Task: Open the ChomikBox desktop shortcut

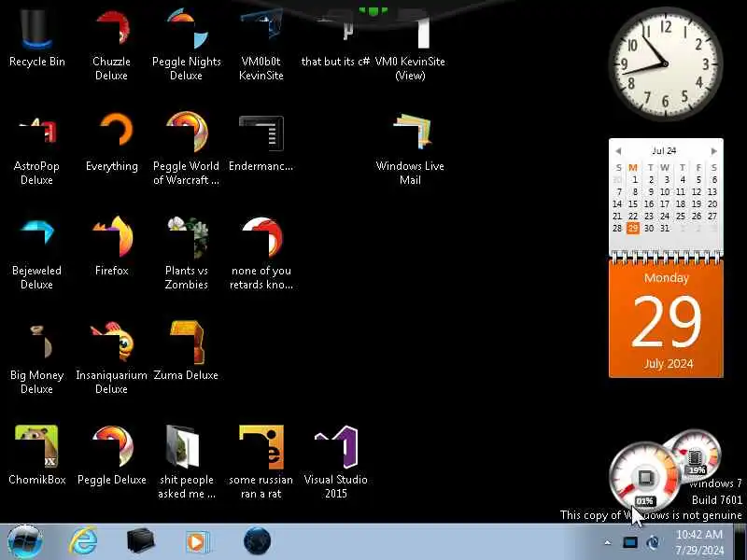Action: [36, 455]
